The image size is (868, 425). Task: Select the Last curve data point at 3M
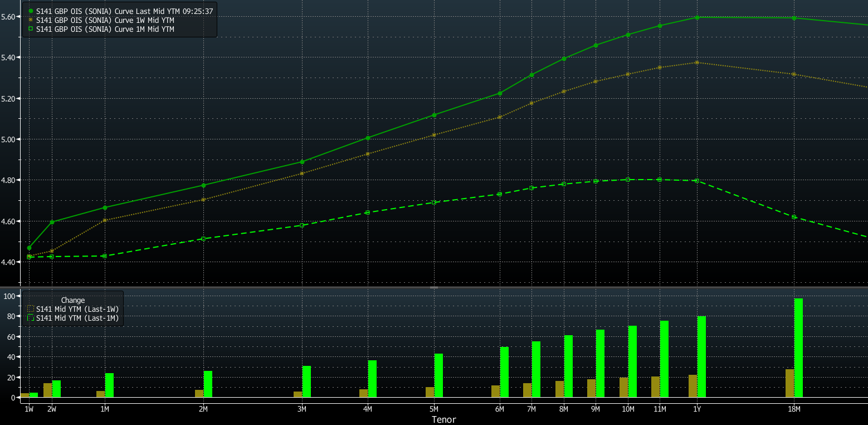coord(302,162)
